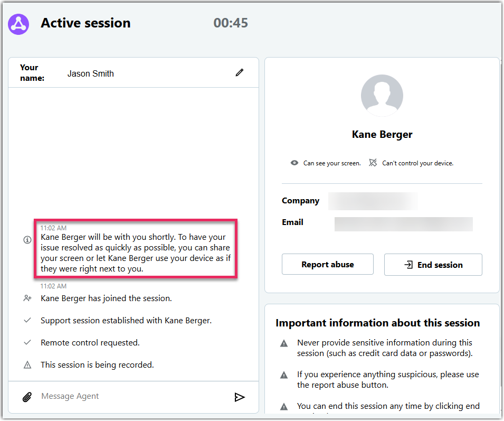Screen dimensions: 504x421
Task: Click the Jason Smith name field
Action: pyautogui.click(x=91, y=74)
